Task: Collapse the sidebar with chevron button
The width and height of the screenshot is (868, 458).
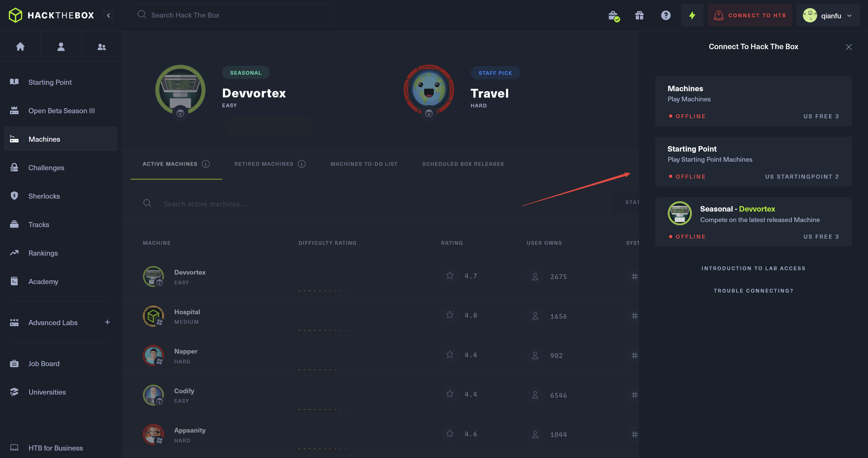Action: pyautogui.click(x=108, y=15)
